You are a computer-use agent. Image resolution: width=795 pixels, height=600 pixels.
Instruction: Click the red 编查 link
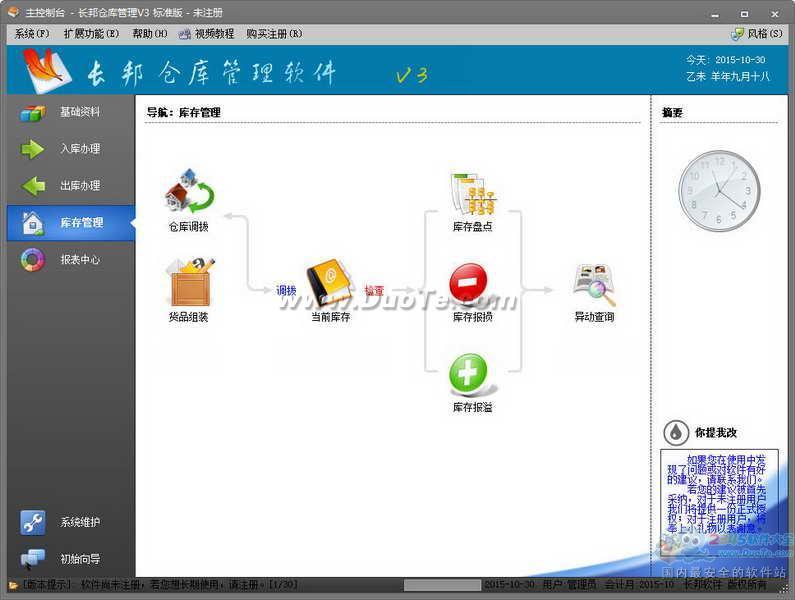point(374,291)
